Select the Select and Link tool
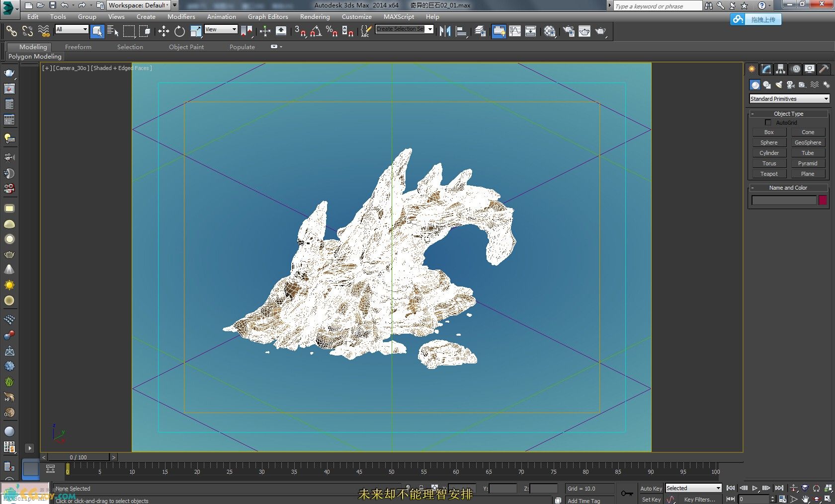Image resolution: width=835 pixels, height=504 pixels. point(11,31)
